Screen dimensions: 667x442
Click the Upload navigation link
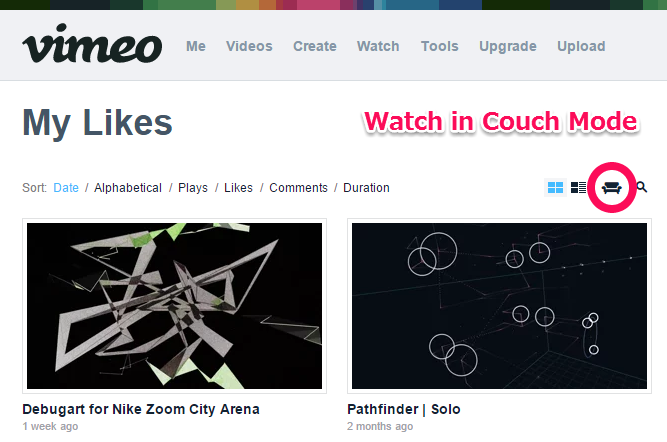point(581,46)
